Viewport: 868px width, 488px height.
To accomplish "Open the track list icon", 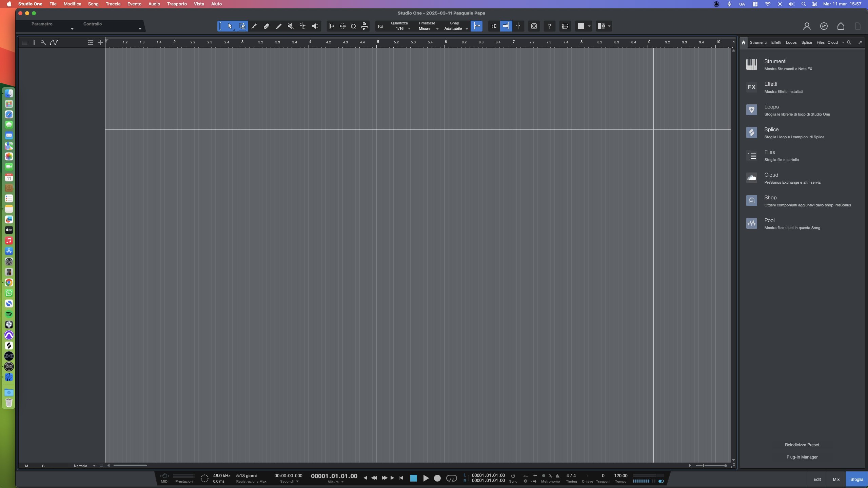I will pyautogui.click(x=24, y=42).
